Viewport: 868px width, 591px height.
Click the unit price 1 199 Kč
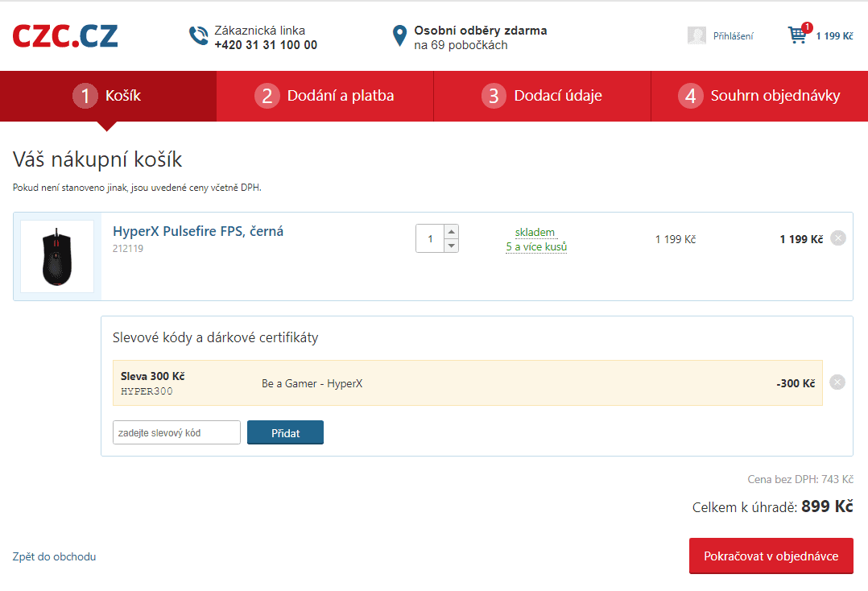point(676,239)
